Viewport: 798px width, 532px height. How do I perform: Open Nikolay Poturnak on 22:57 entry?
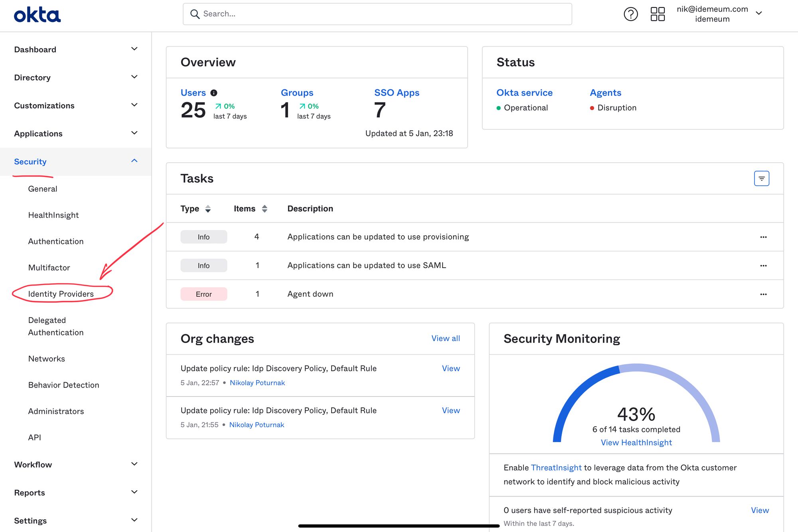[x=257, y=383]
